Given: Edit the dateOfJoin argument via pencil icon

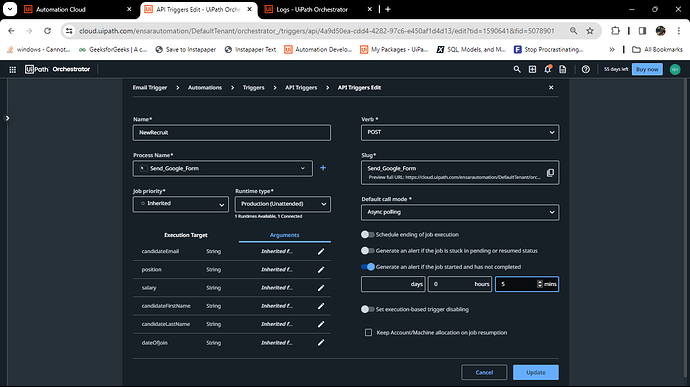Looking at the screenshot, I should point(321,343).
